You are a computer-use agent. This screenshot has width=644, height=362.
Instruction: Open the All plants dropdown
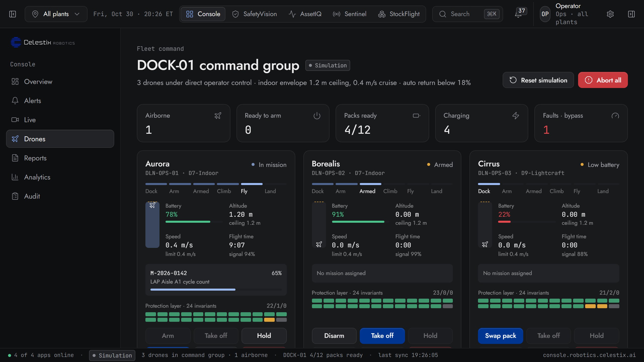click(56, 14)
